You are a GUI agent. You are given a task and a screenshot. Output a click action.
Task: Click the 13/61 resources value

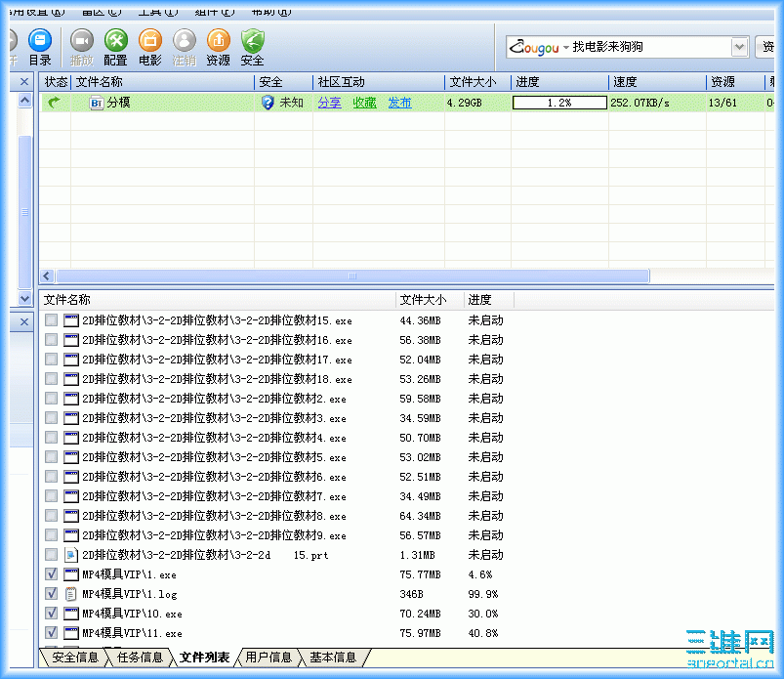(x=722, y=103)
